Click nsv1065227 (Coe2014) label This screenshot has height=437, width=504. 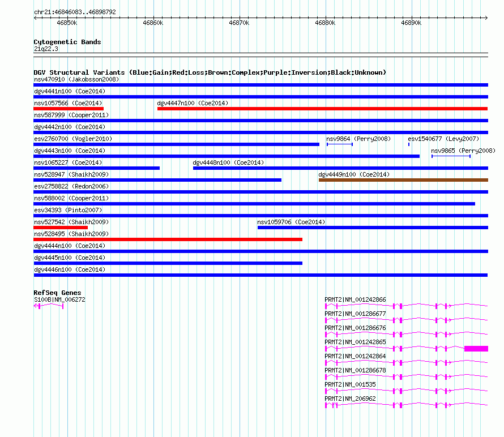[68, 162]
